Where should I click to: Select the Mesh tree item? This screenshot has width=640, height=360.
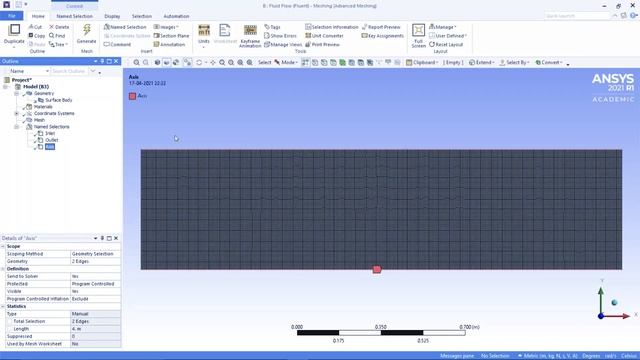[x=39, y=120]
